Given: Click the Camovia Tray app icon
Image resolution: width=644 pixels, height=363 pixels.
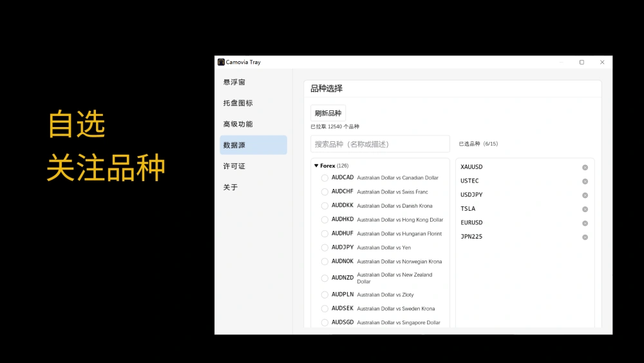Looking at the screenshot, I should (x=221, y=62).
